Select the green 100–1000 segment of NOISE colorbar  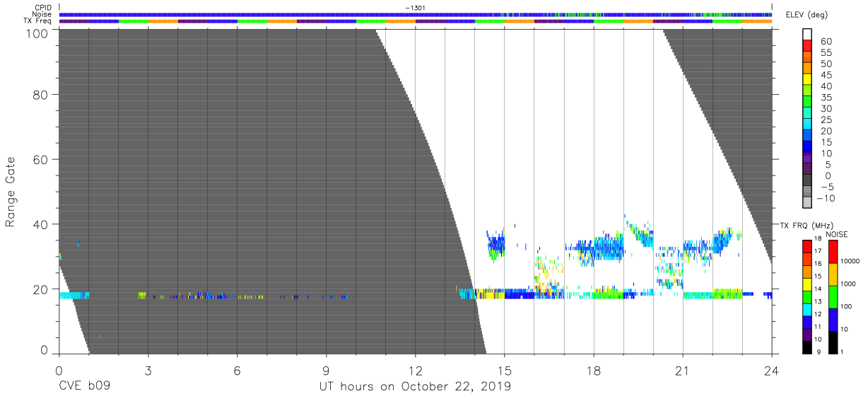pos(833,296)
